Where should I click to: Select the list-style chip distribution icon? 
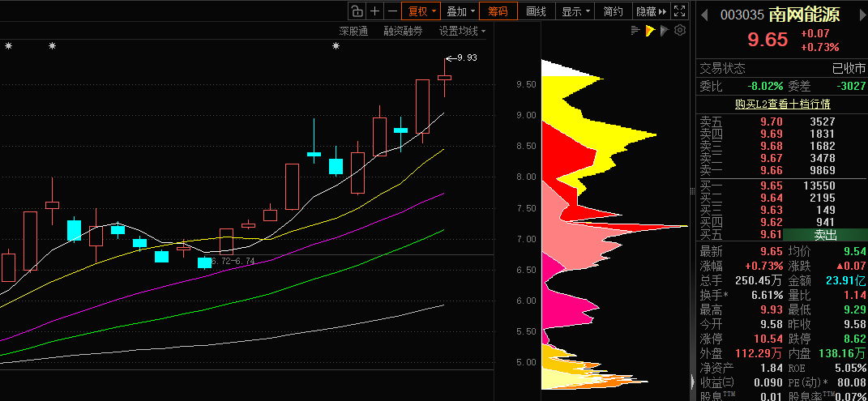[635, 31]
